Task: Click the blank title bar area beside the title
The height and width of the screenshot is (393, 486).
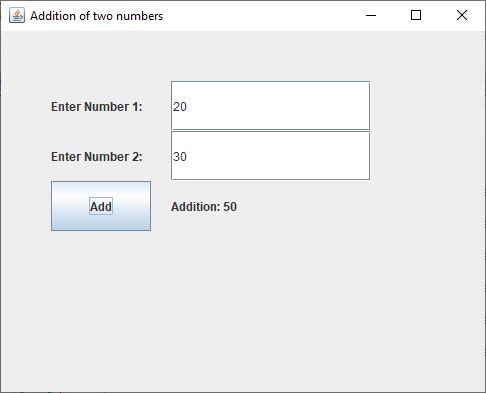Action: (x=260, y=15)
